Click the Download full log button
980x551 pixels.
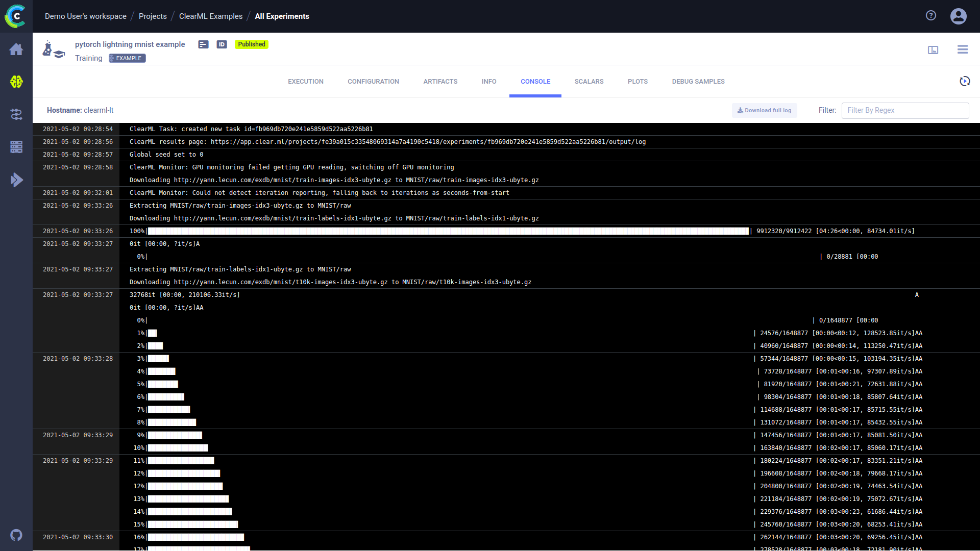coord(764,110)
